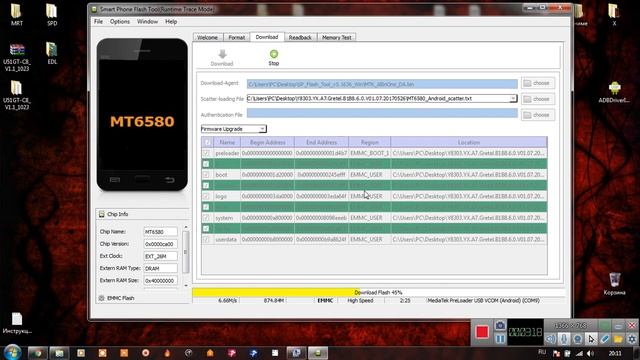Toggle the system row checkbox
This screenshot has width=640, height=360.
(x=206, y=218)
